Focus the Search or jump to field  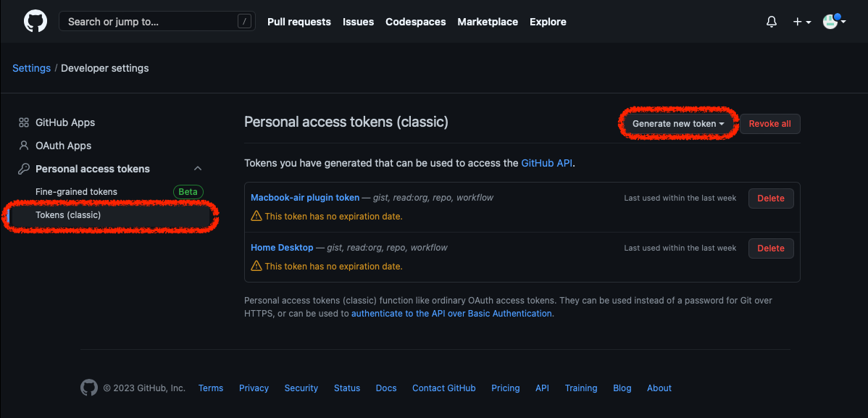point(157,22)
